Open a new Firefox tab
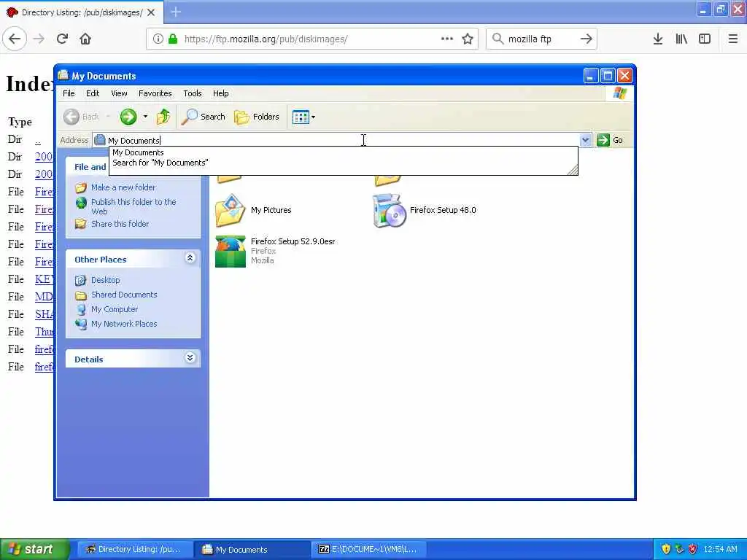747x560 pixels. (x=176, y=12)
